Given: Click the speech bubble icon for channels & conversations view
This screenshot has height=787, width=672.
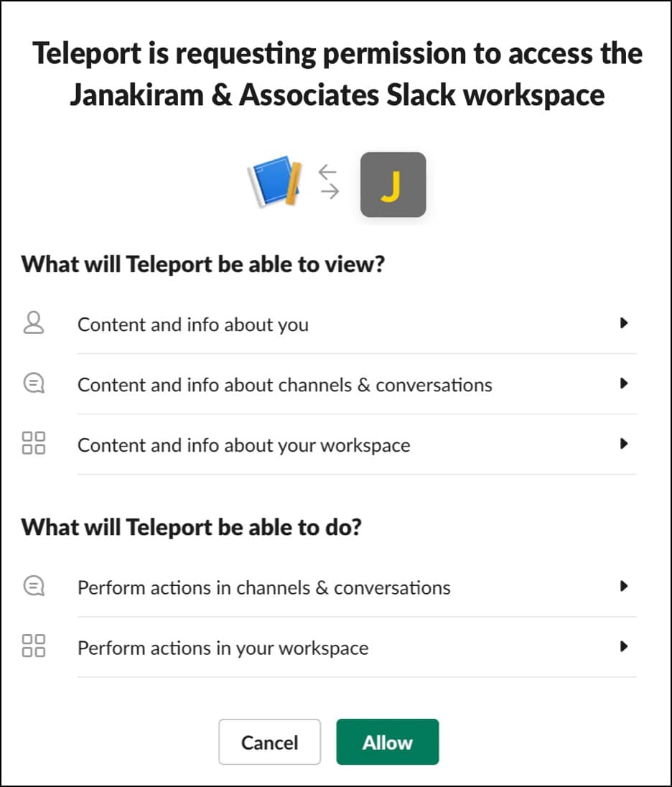Looking at the screenshot, I should (33, 383).
